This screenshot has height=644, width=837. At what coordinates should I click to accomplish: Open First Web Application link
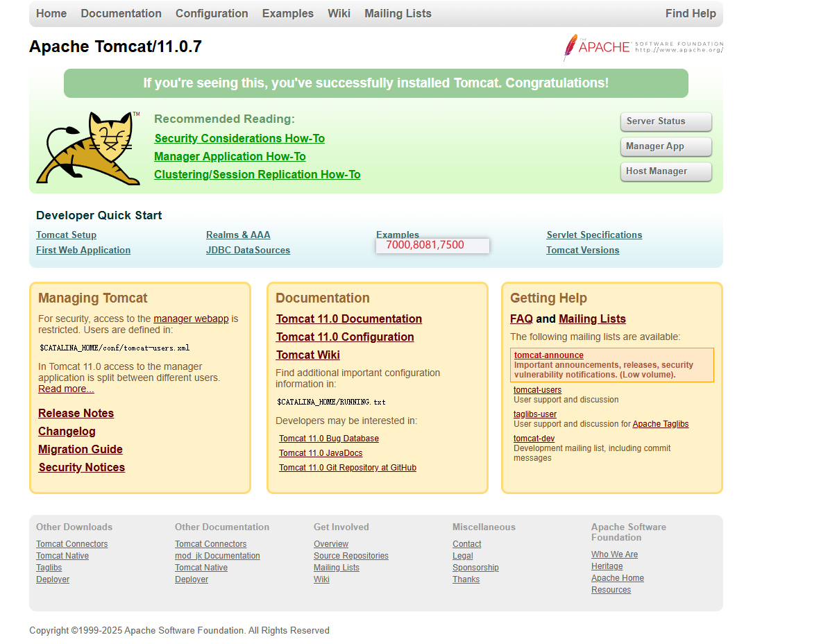[83, 250]
